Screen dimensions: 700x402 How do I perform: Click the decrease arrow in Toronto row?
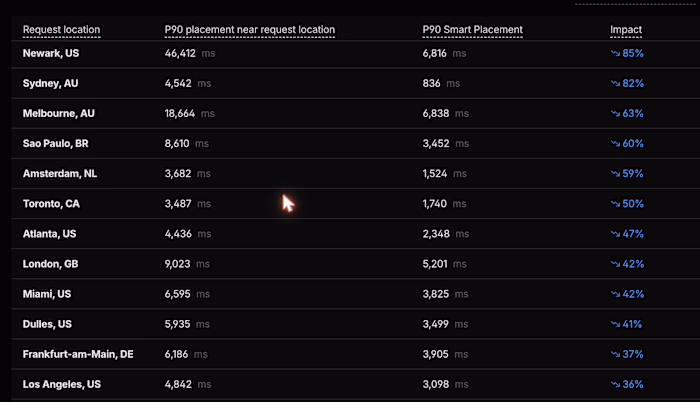[x=615, y=204]
